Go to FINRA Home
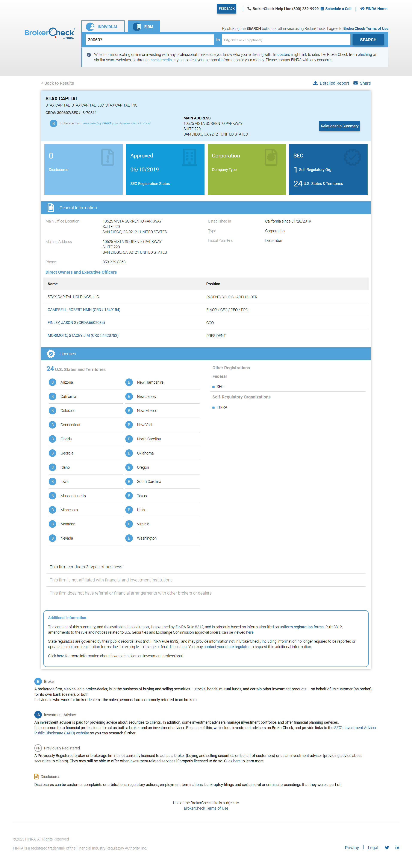 pos(374,9)
